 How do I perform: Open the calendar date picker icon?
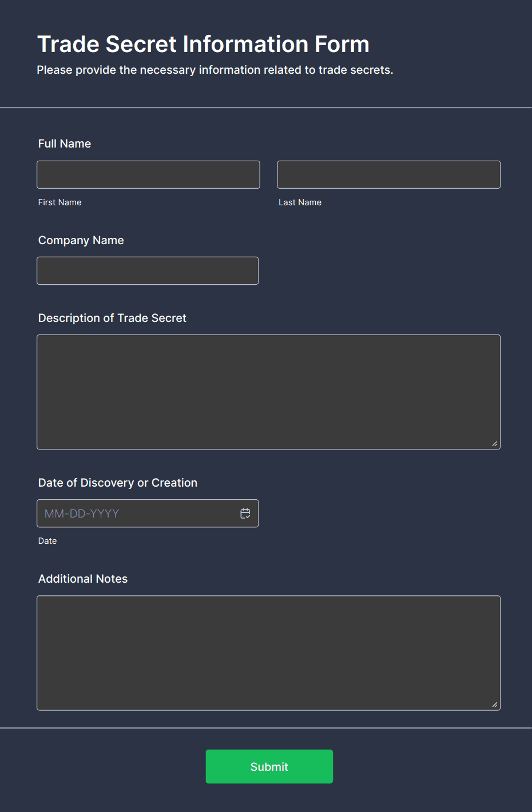pos(245,514)
